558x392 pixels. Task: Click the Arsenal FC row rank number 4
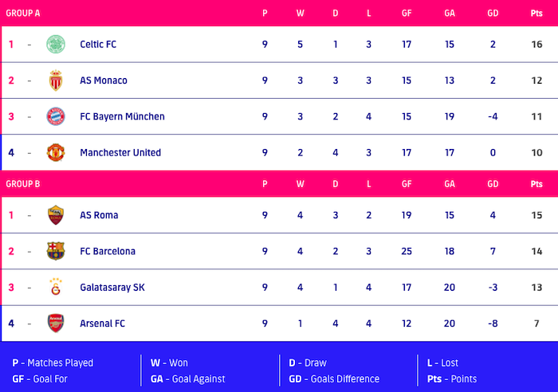point(11,323)
